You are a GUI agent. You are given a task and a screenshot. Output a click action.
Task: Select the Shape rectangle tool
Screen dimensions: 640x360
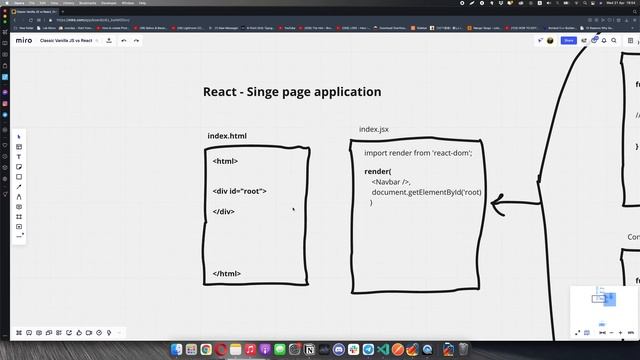tap(19, 177)
